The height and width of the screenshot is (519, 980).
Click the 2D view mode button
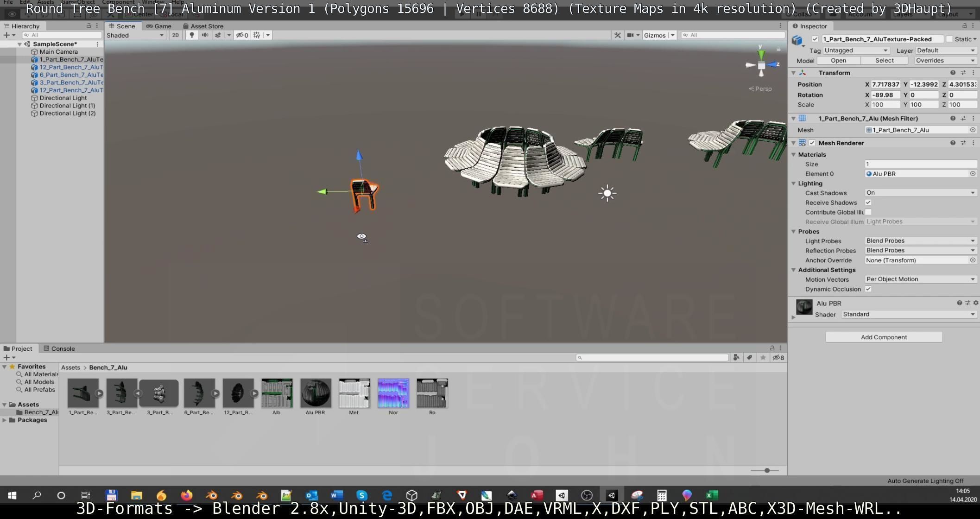[x=175, y=35]
